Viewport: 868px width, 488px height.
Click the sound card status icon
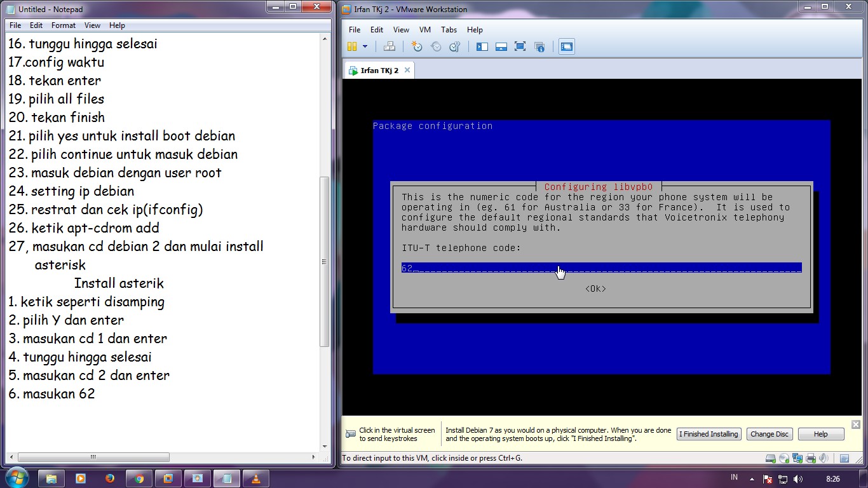[824, 458]
